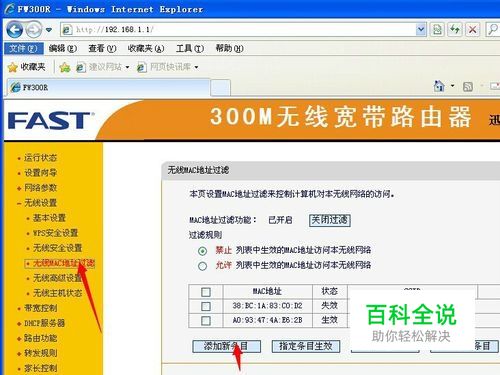Expand 网络参数 in the sidebar
Viewport: 500px width, 375px height.
[x=40, y=188]
